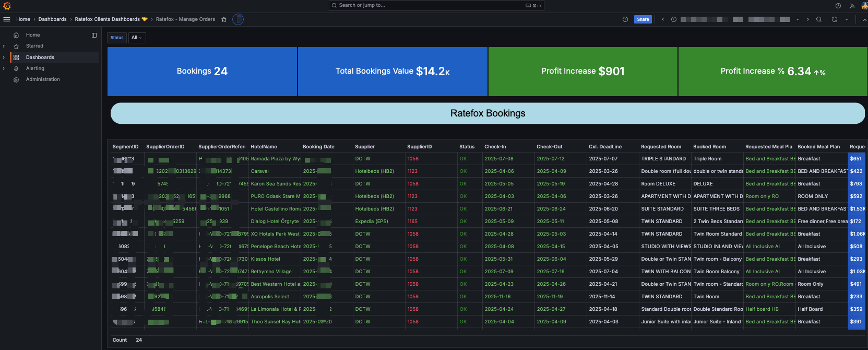This screenshot has height=350, width=868.
Task: Click the Total Bookings Value panel
Action: coord(393,72)
